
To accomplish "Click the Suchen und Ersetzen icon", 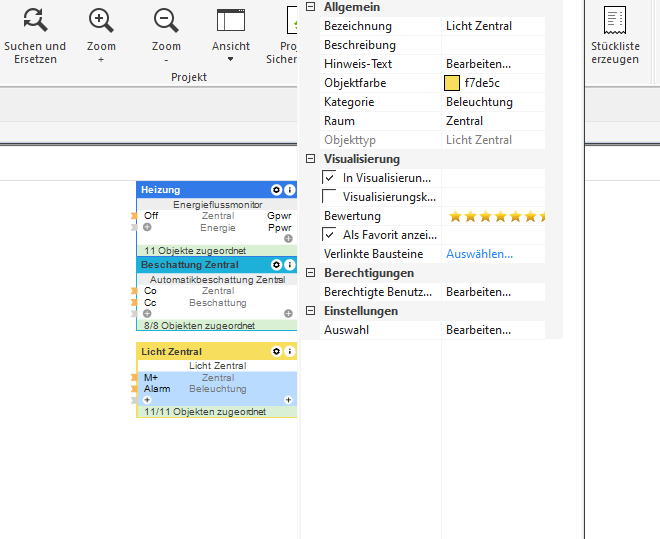I will click(x=35, y=19).
